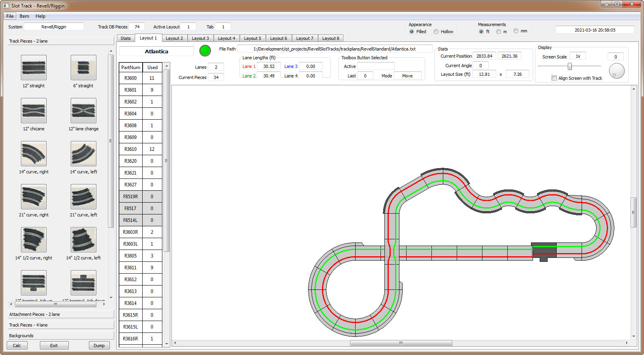Click the System field Revell/Riggin
The width and height of the screenshot is (644, 355).
pyautogui.click(x=54, y=27)
